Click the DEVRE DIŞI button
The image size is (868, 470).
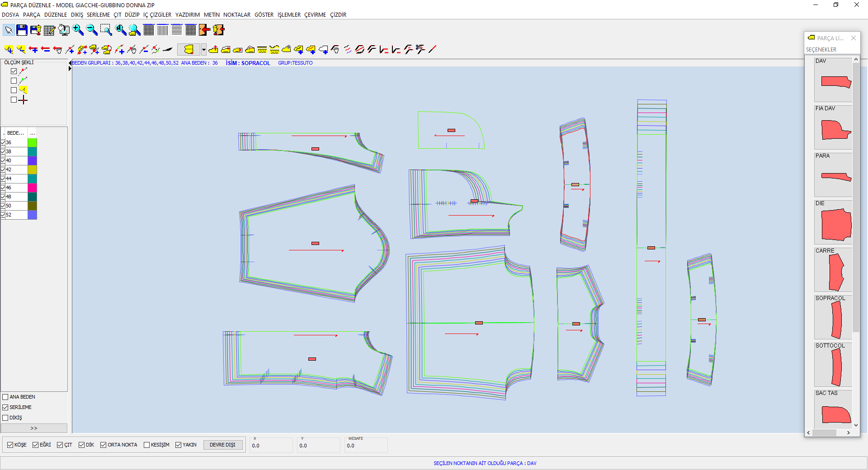222,445
